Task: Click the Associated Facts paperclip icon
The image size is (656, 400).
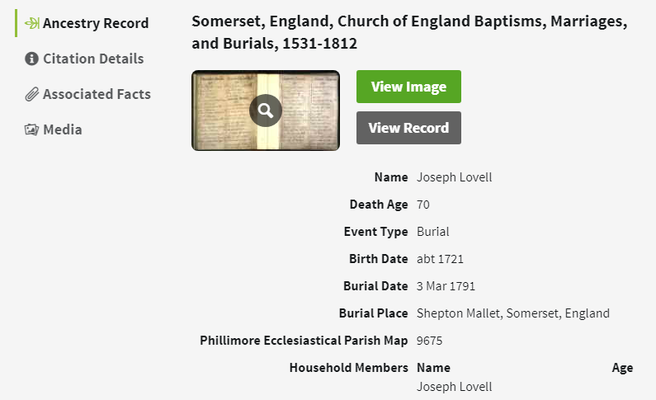Action: coord(32,94)
